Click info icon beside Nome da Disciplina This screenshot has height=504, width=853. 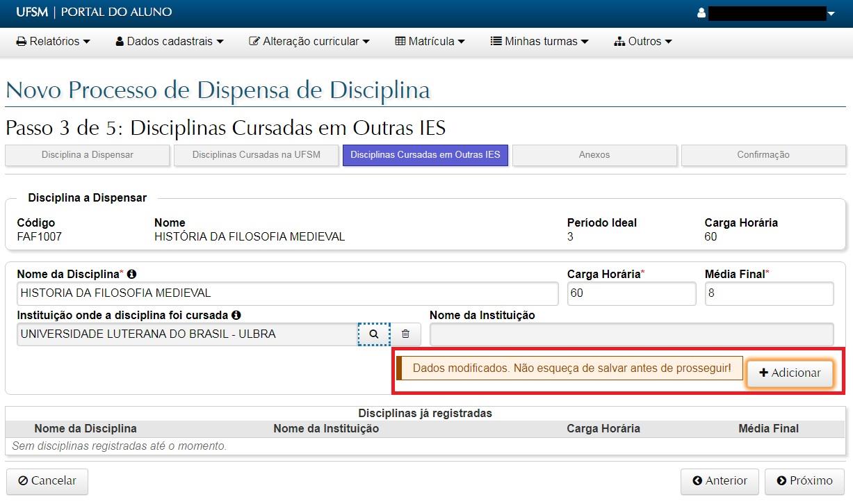click(131, 275)
